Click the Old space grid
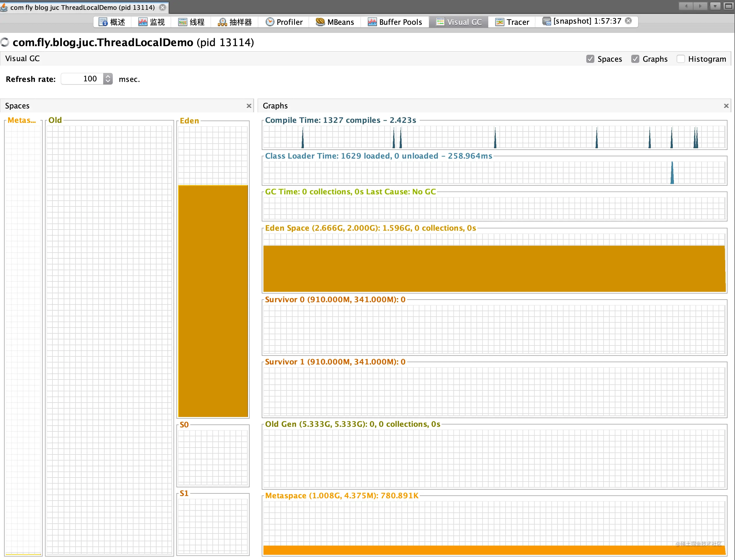The height and width of the screenshot is (560, 735). point(109,339)
